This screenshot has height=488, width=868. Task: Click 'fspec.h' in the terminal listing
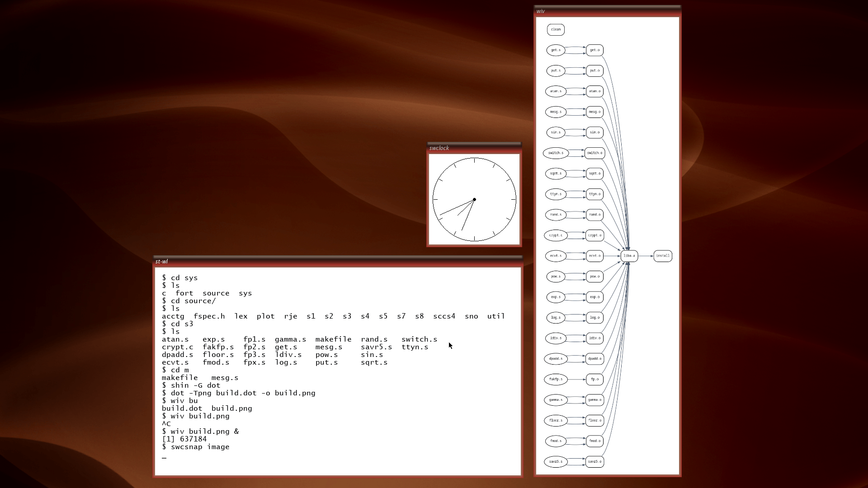[x=209, y=316]
